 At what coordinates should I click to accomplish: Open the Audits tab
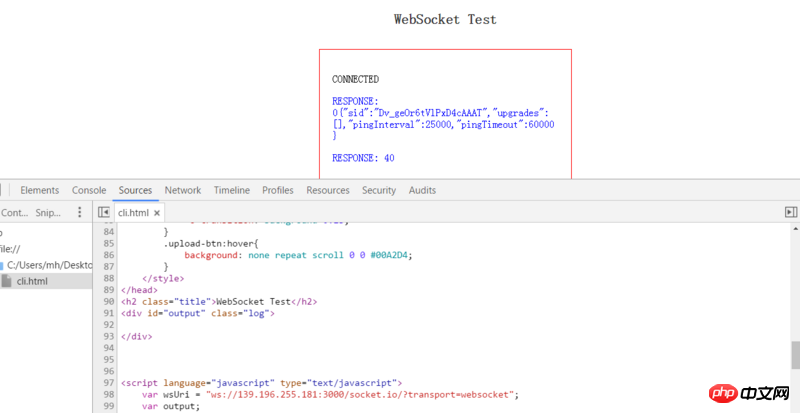[x=422, y=190]
